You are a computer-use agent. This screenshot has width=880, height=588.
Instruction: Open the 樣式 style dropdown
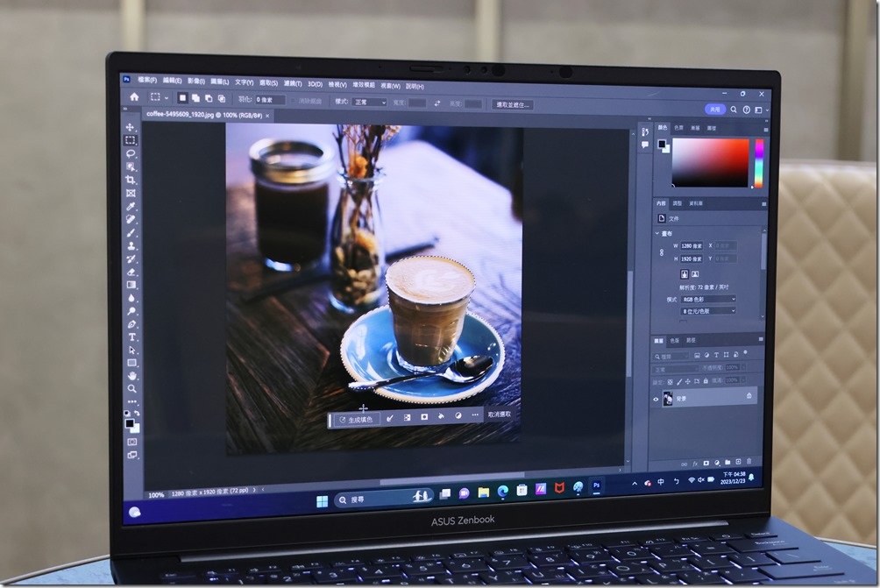click(369, 103)
